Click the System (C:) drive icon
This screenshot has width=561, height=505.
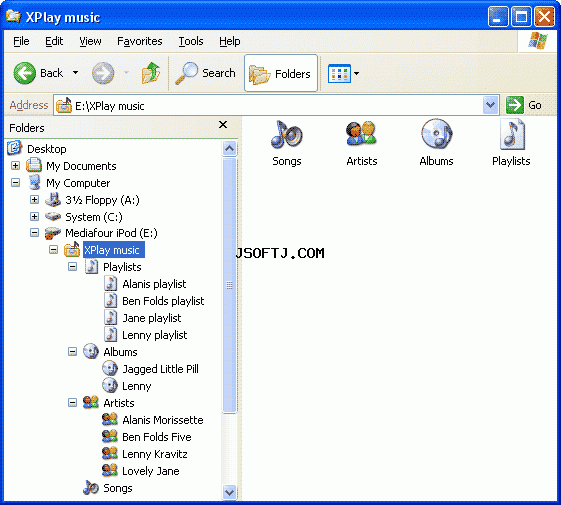tap(53, 217)
